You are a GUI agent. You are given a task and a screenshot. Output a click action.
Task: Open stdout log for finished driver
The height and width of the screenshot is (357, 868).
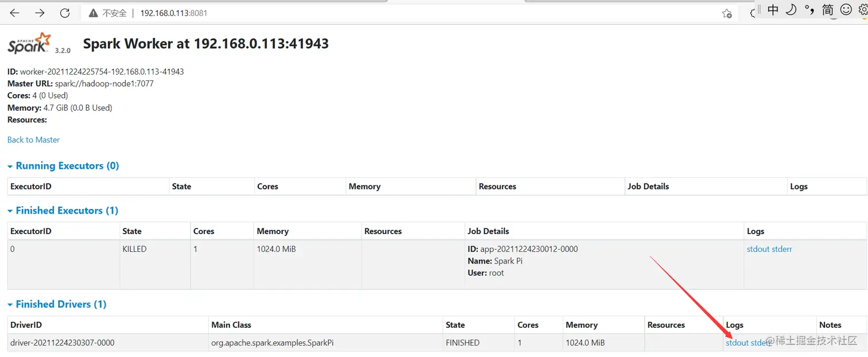pyautogui.click(x=737, y=343)
